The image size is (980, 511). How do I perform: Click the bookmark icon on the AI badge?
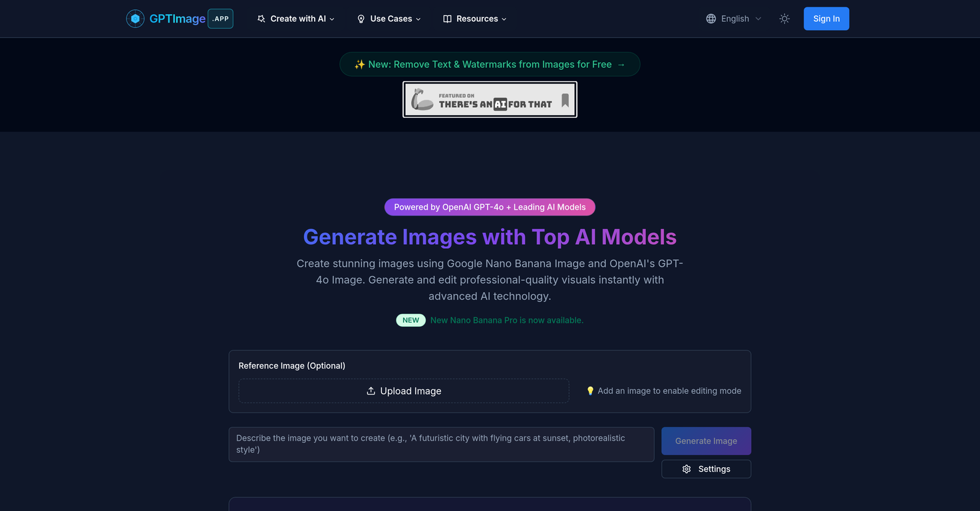click(565, 98)
